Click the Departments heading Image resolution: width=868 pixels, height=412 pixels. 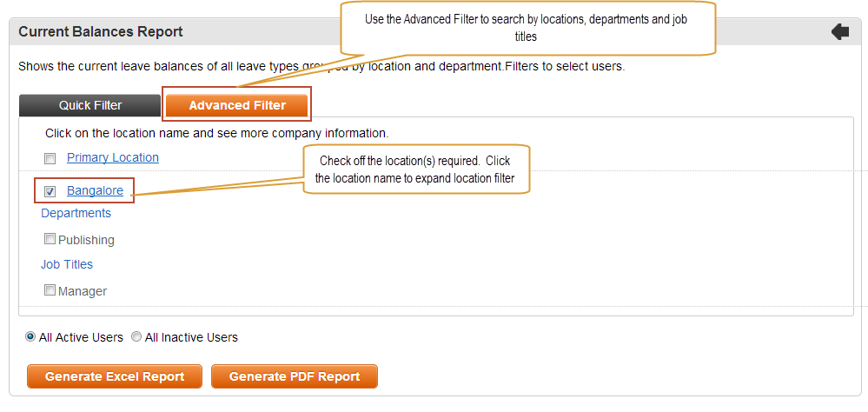click(x=76, y=213)
